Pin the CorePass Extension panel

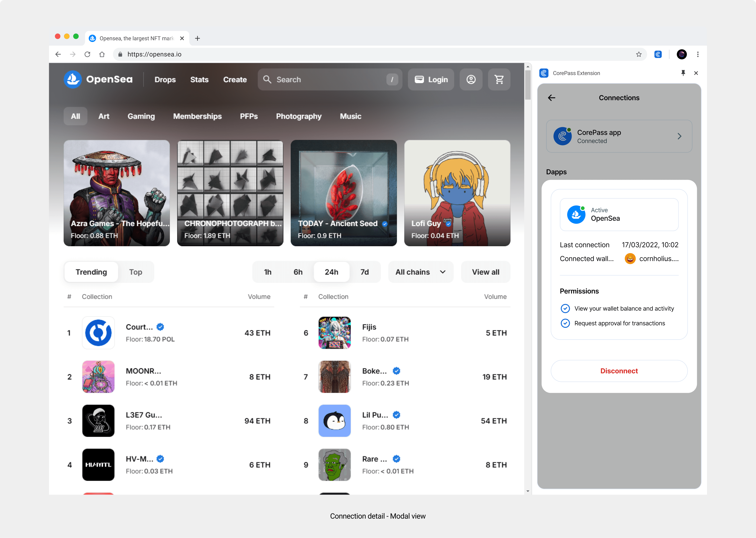click(683, 73)
